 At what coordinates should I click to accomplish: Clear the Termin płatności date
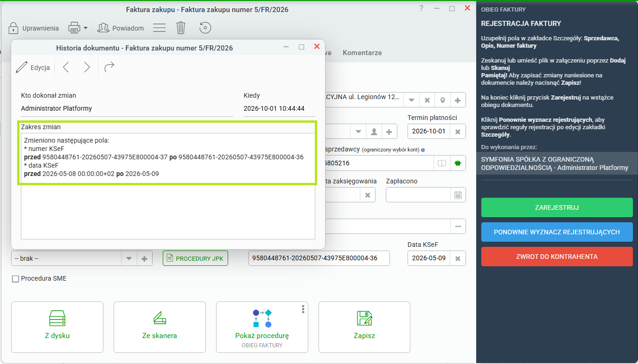tap(458, 132)
